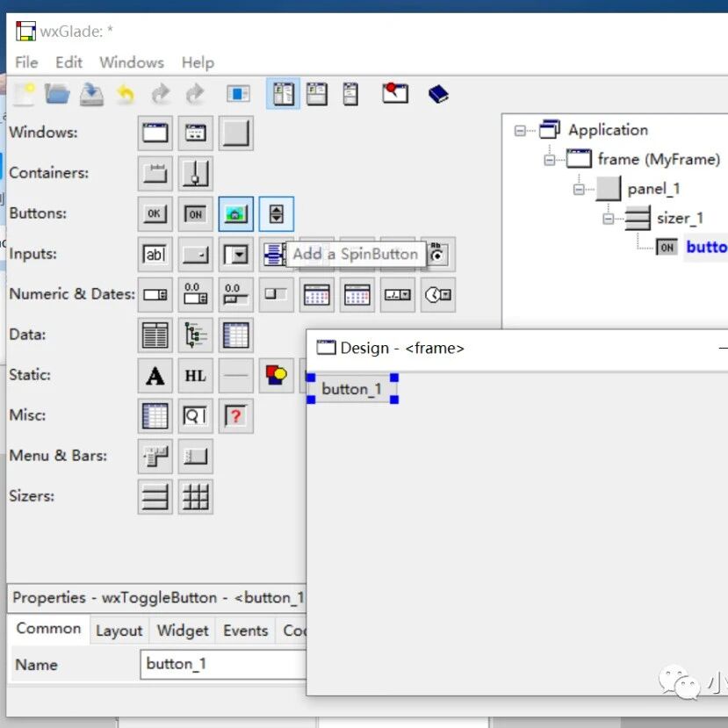728x728 pixels.
Task: Add the table-grid icon in Misc row
Action: tap(155, 416)
